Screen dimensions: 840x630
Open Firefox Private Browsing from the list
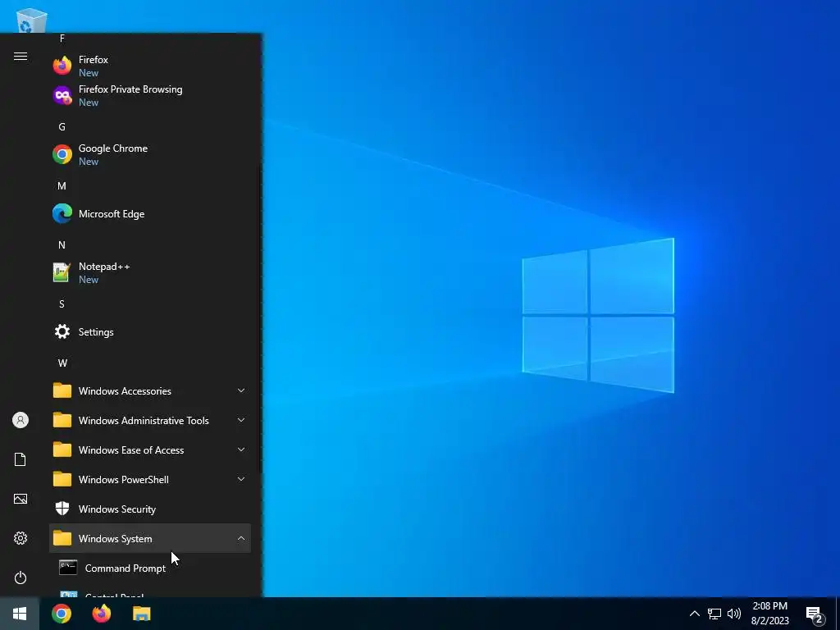(150, 95)
